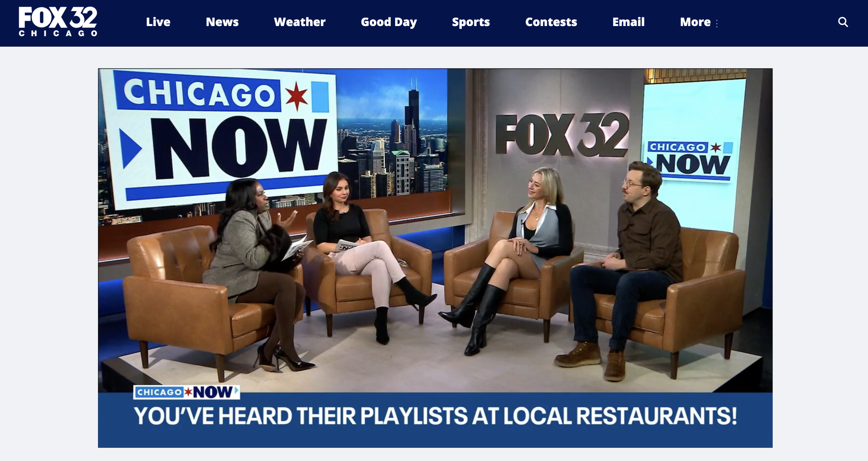Click the FOX 32 Chicago logo

pos(58,22)
